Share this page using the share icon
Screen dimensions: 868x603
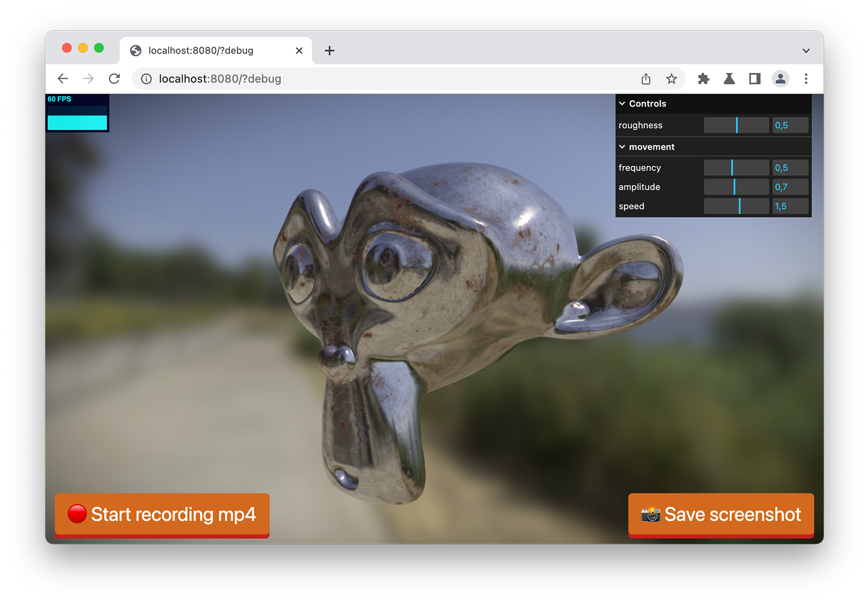coord(646,78)
